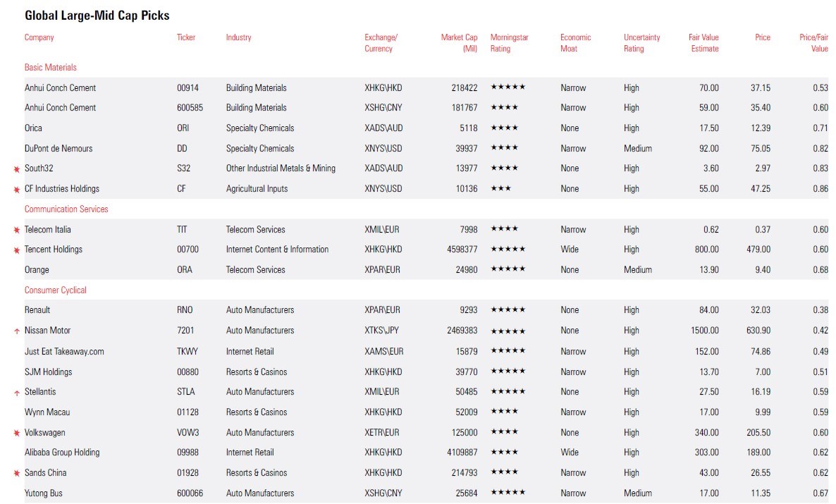Open the Consumer Cyclical section heading
Image resolution: width=836 pixels, height=504 pixels.
pyautogui.click(x=56, y=290)
